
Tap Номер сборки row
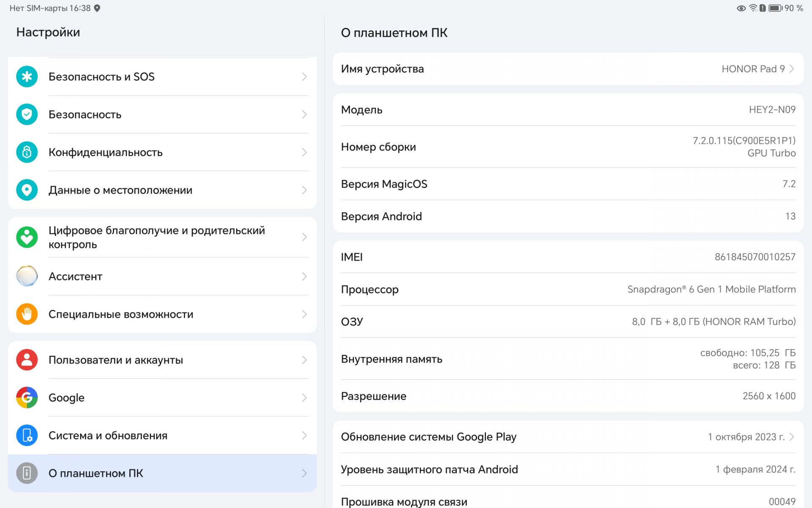tap(568, 147)
